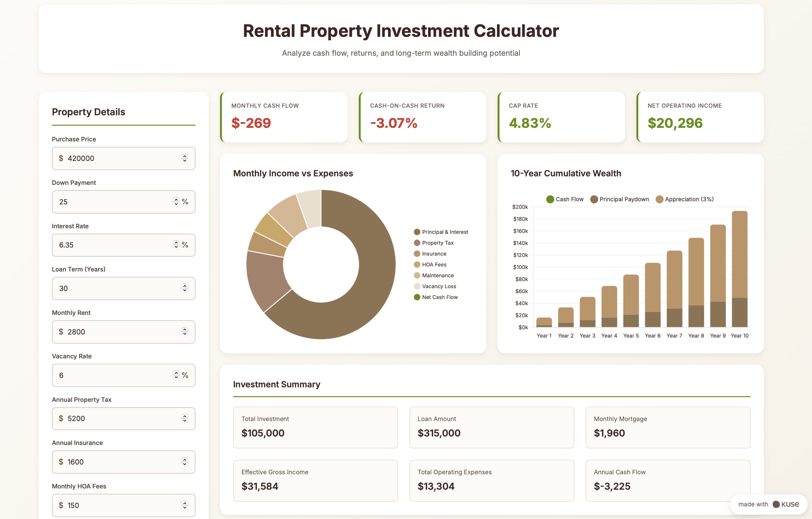The image size is (812, 519).
Task: Click the Vacancy Rate stepper arrows
Action: tap(176, 375)
